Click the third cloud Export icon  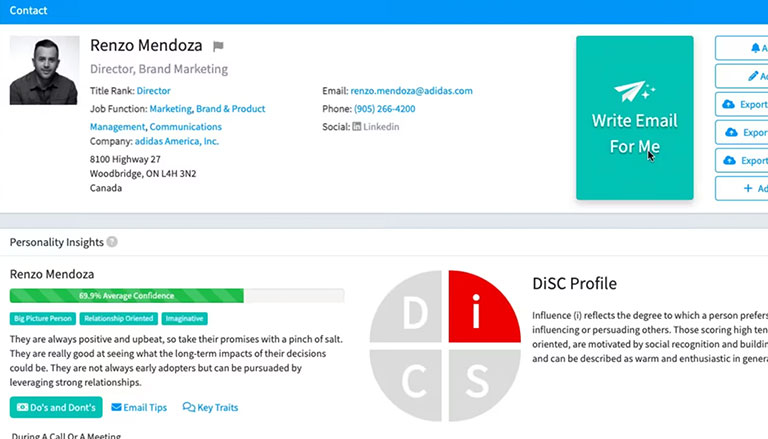coord(729,160)
